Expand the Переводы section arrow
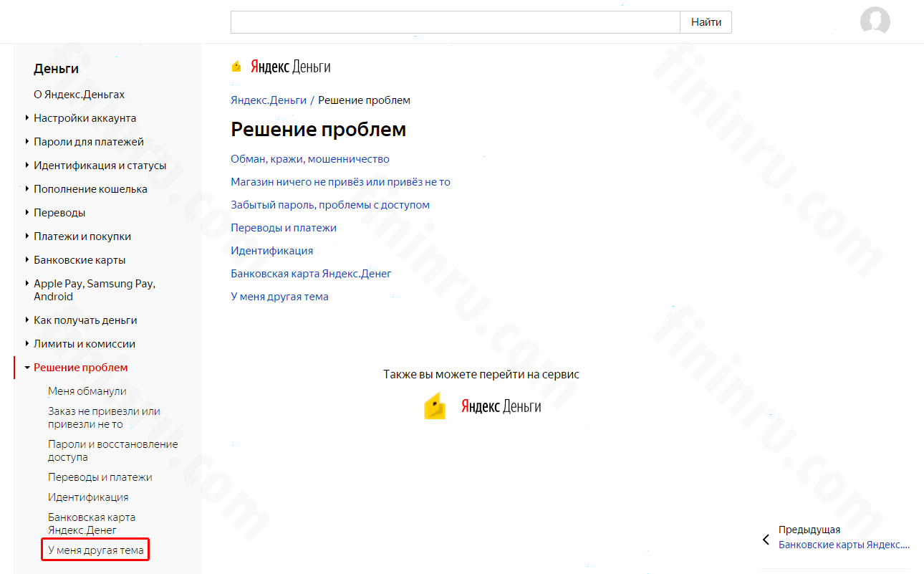 pyautogui.click(x=27, y=213)
